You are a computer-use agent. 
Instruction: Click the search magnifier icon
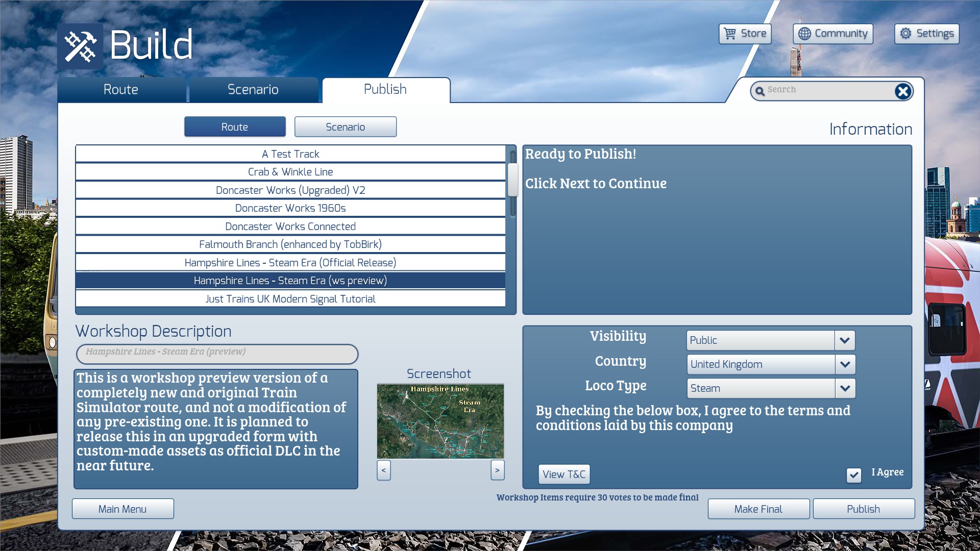760,91
